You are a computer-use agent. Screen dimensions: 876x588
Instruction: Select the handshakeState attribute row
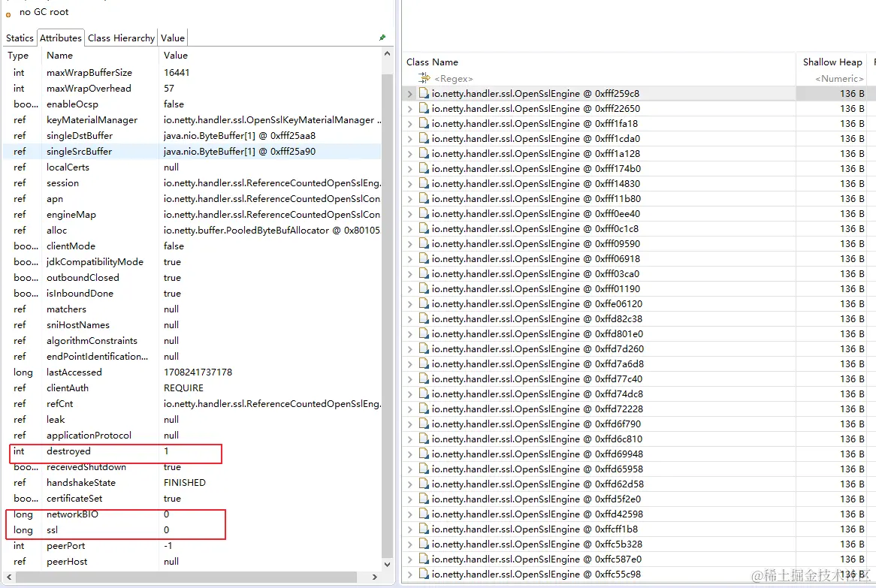point(192,482)
